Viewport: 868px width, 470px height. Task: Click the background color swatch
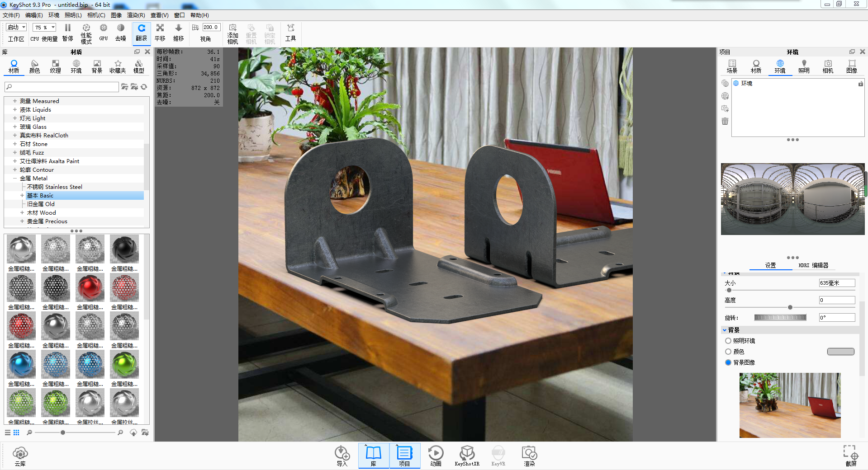[x=840, y=352]
